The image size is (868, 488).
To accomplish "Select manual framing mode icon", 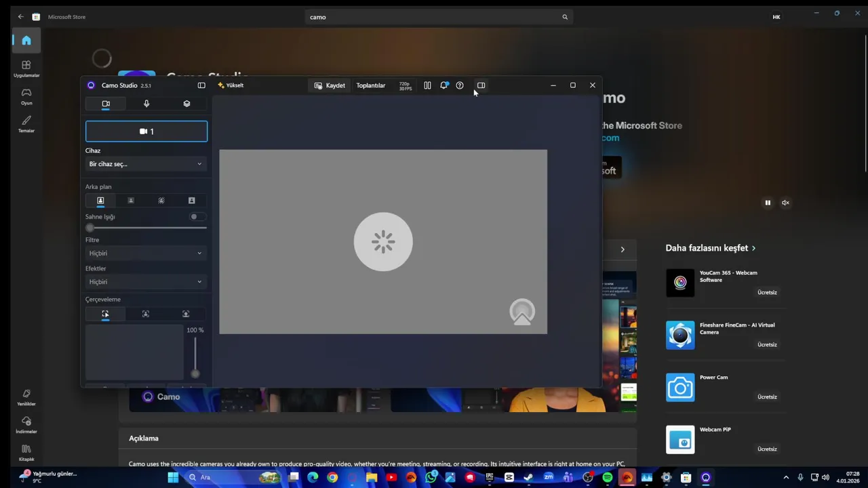I will point(105,314).
